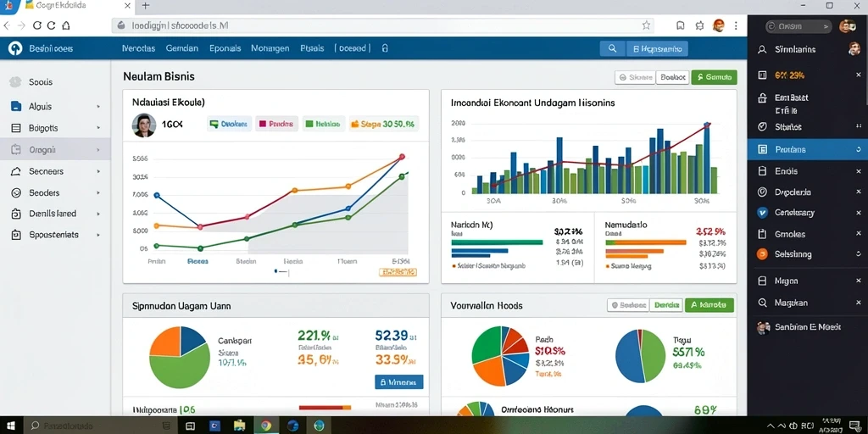Bookmark the page with the star icon
The height and width of the screenshot is (434, 868).
tap(646, 25)
